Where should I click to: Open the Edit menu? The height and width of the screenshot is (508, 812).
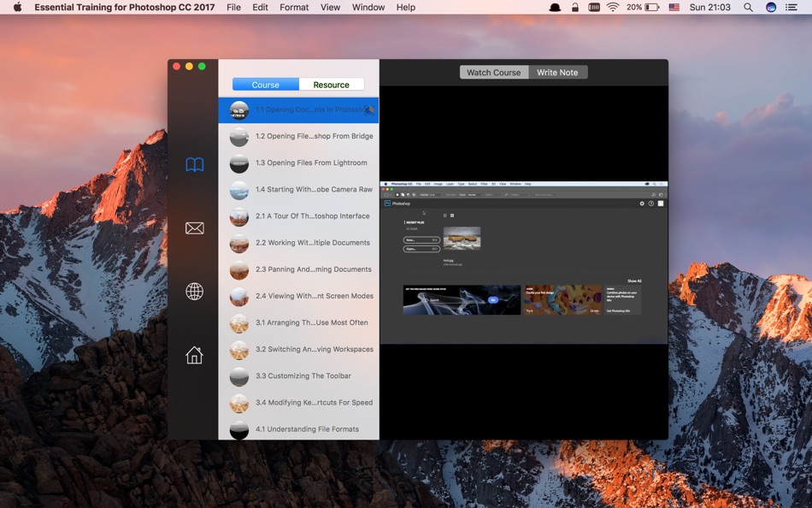click(x=260, y=7)
